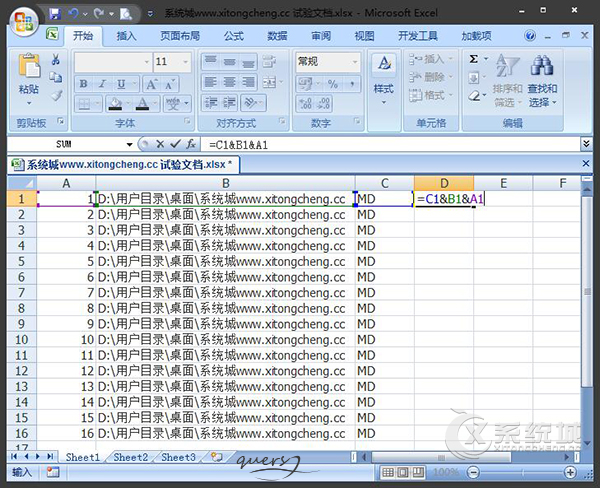Insert a new worksheet tab
This screenshot has height=488, width=600.
point(217,457)
